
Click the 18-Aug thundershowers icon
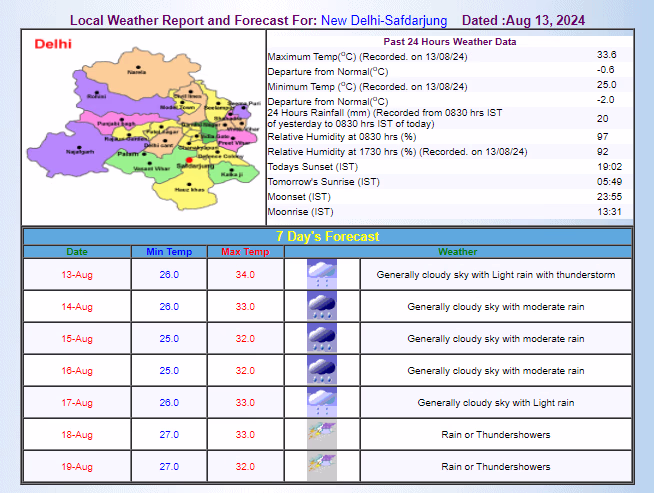[x=321, y=434]
